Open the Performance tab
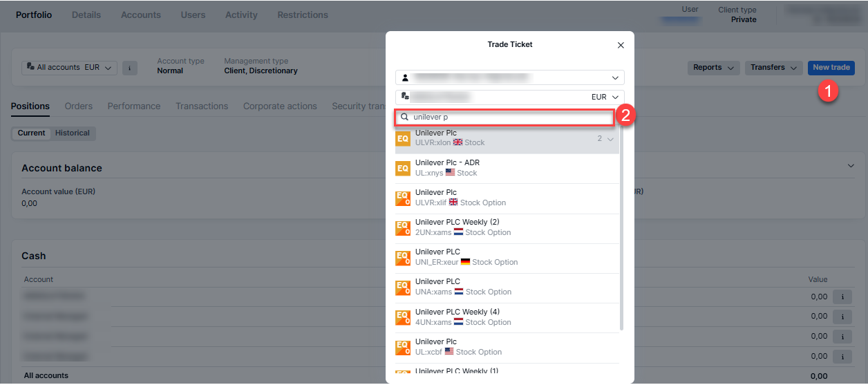The height and width of the screenshot is (385, 868). point(134,106)
